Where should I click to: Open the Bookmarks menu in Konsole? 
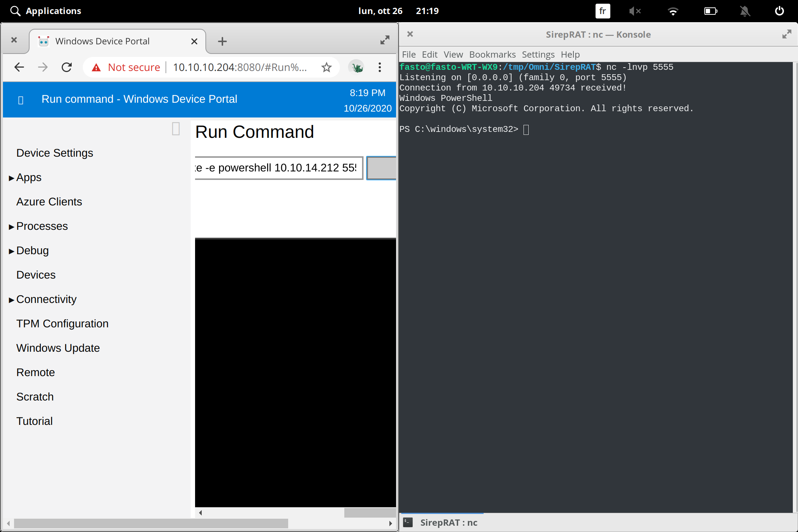492,55
